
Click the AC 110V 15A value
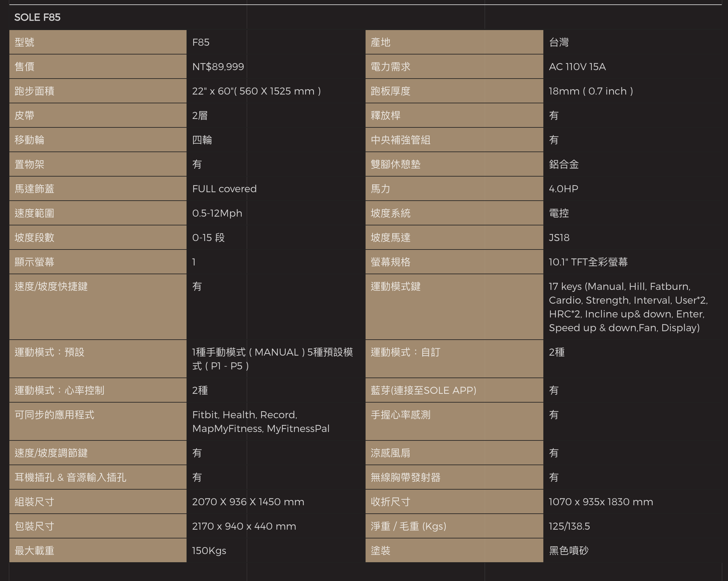point(577,67)
